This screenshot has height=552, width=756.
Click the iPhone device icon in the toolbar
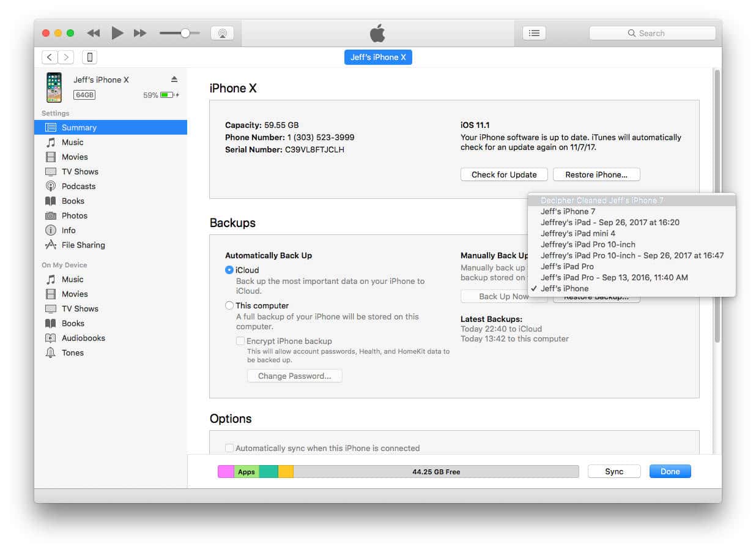pyautogui.click(x=89, y=58)
